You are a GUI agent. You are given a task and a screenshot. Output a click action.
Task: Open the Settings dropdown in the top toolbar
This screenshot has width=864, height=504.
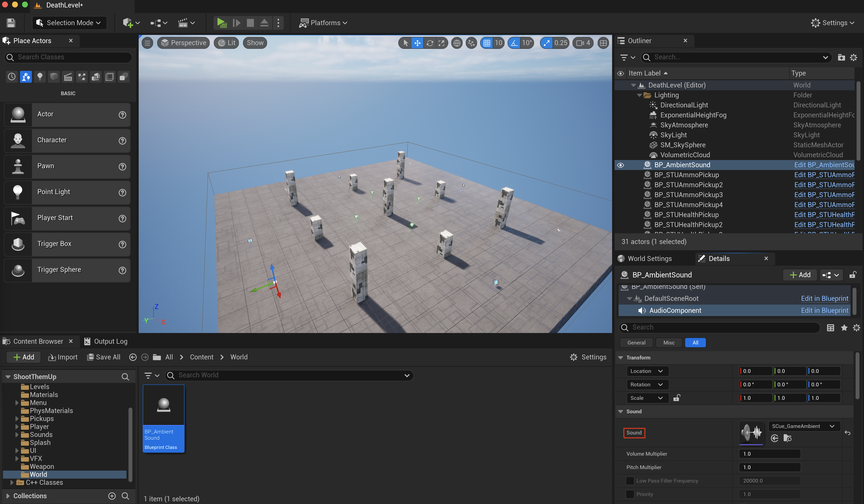[x=832, y=23]
